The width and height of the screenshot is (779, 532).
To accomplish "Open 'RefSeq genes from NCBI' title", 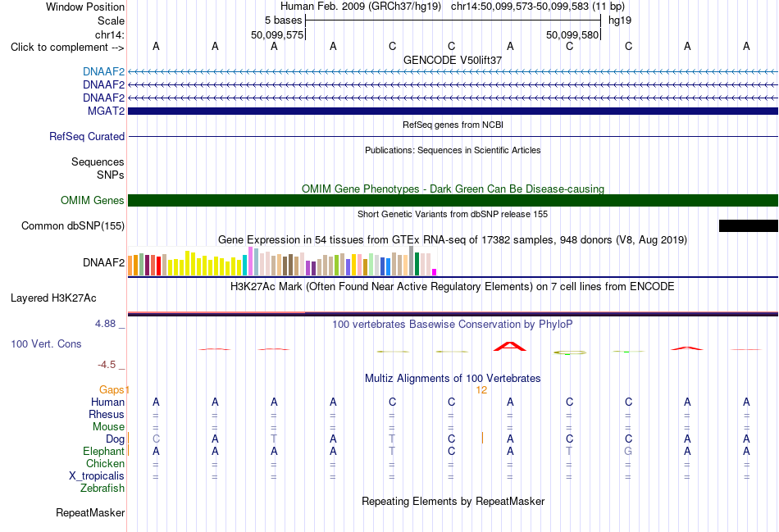I will [453, 125].
